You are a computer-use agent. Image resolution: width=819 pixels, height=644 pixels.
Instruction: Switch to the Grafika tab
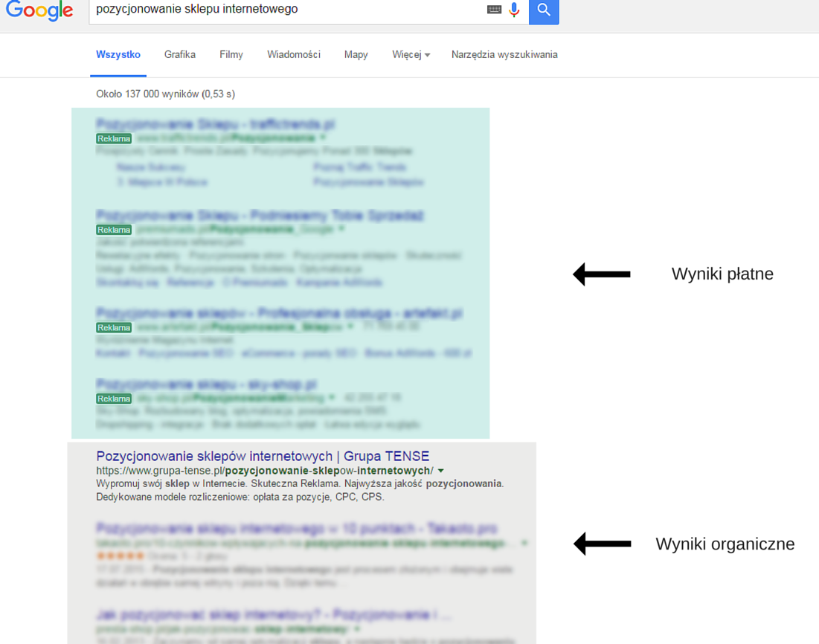point(180,55)
